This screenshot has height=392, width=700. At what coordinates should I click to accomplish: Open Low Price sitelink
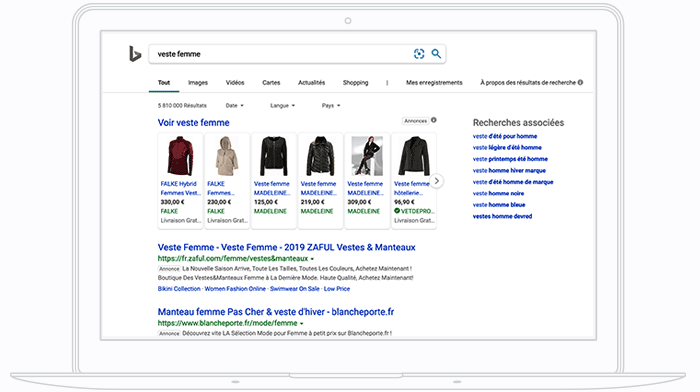point(337,289)
